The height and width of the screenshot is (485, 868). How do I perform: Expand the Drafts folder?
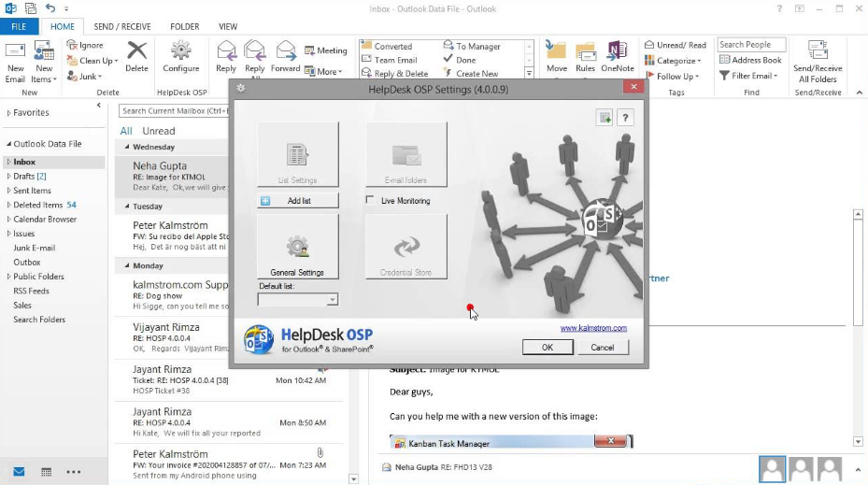8,176
